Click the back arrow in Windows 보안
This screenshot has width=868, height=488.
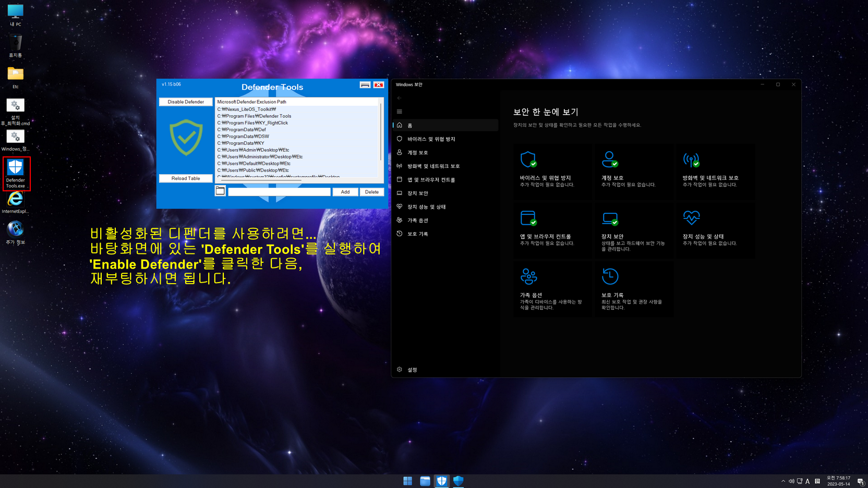pos(400,98)
